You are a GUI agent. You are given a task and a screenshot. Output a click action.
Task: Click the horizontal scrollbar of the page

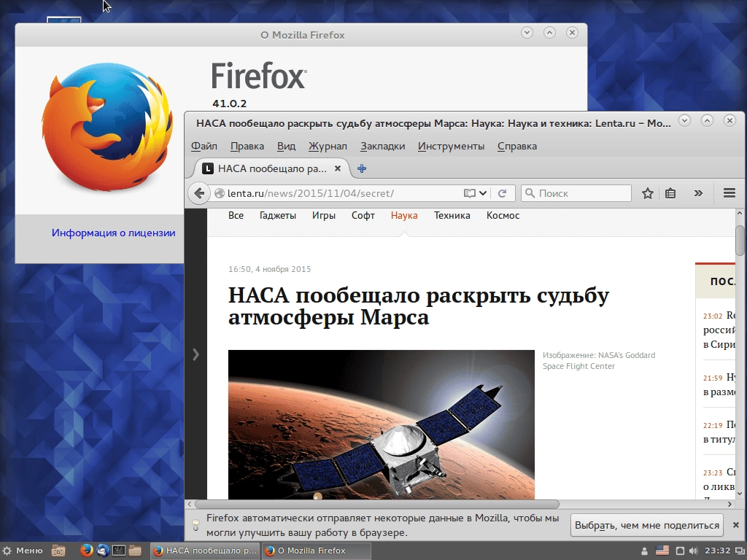coord(376,504)
